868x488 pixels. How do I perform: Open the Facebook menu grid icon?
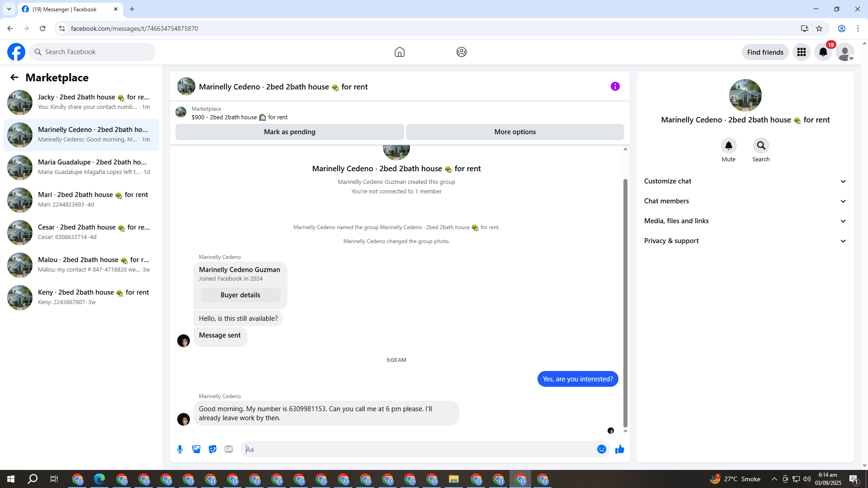(802, 52)
